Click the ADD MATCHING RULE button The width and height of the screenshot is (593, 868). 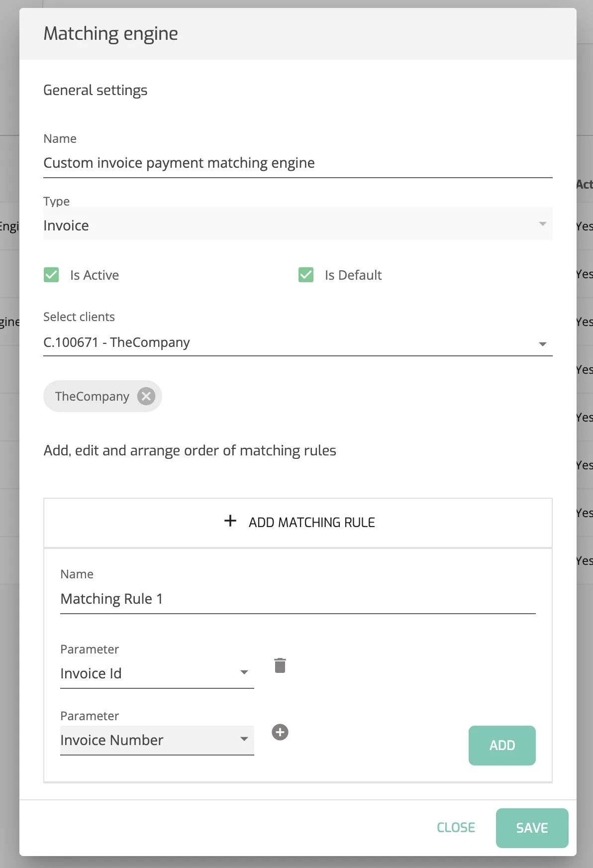coord(298,523)
